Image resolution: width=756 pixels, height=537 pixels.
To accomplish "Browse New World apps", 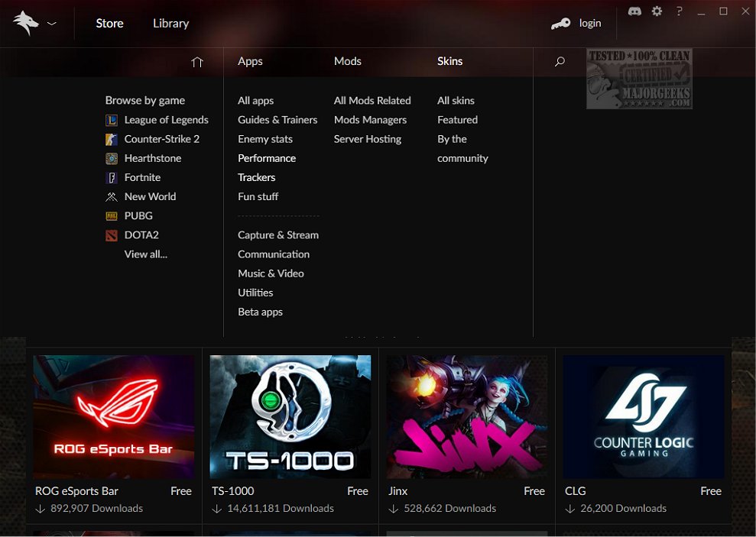I will (150, 196).
